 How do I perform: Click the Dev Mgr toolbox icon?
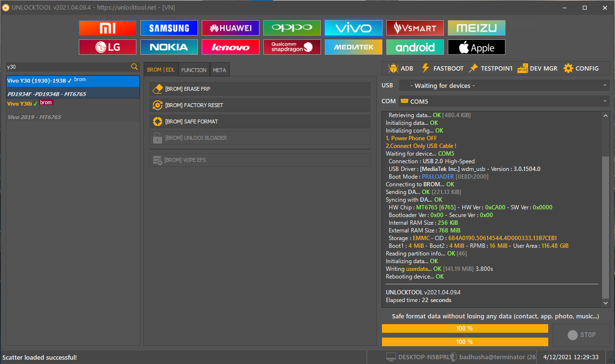point(522,69)
